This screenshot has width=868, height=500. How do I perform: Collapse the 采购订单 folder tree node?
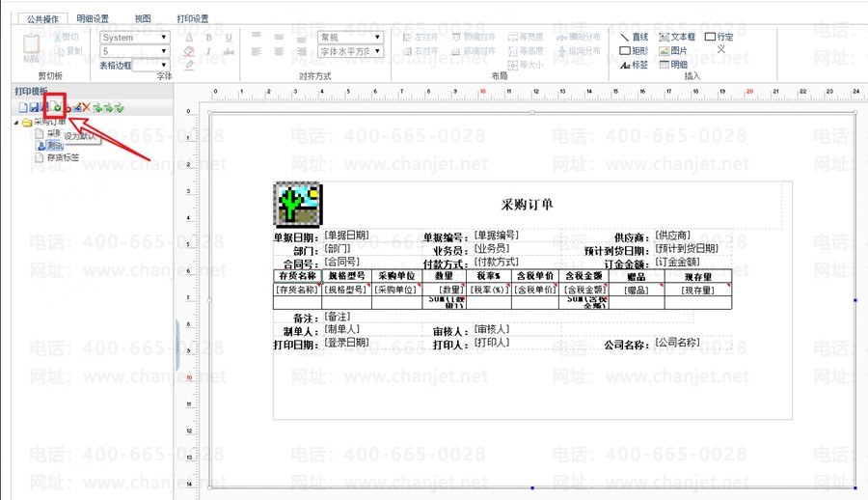click(16, 122)
